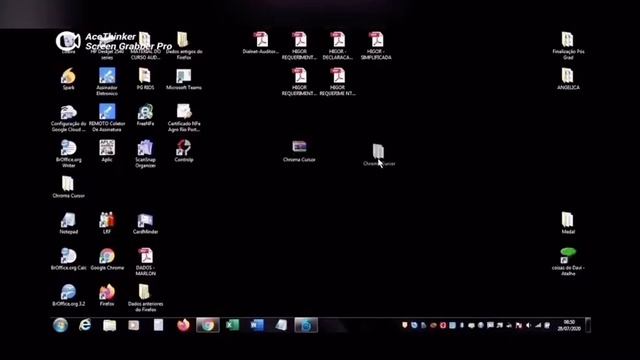Launch ScanSnap Organizer shortcut
The height and width of the screenshot is (360, 640).
(x=145, y=153)
